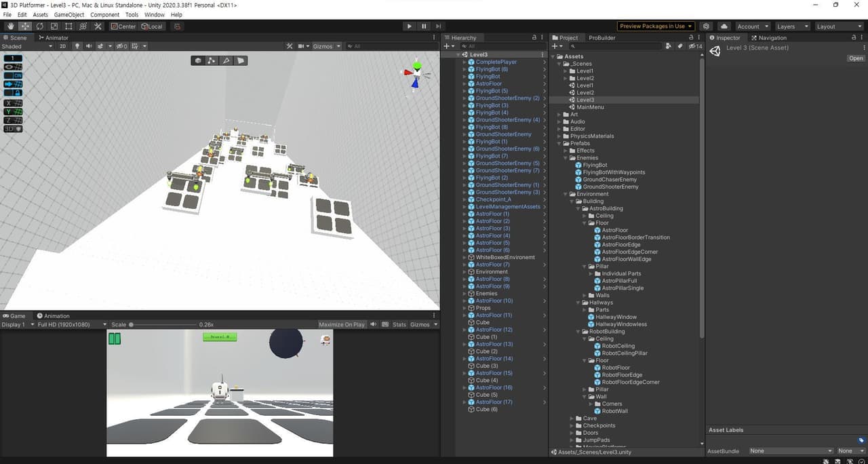Adjust the Game view Scale slider
Image resolution: width=868 pixels, height=464 pixels.
pyautogui.click(x=163, y=324)
